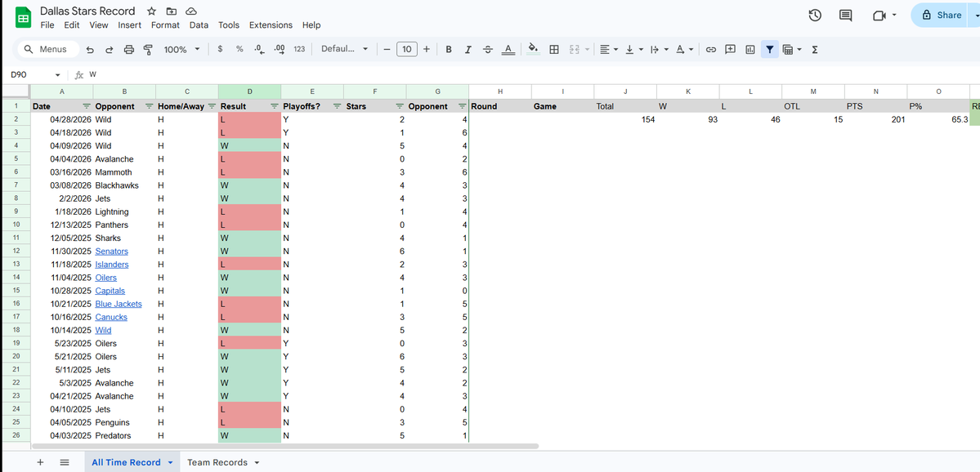Click the Redo arrow
This screenshot has width=980, height=472.
tap(110, 49)
